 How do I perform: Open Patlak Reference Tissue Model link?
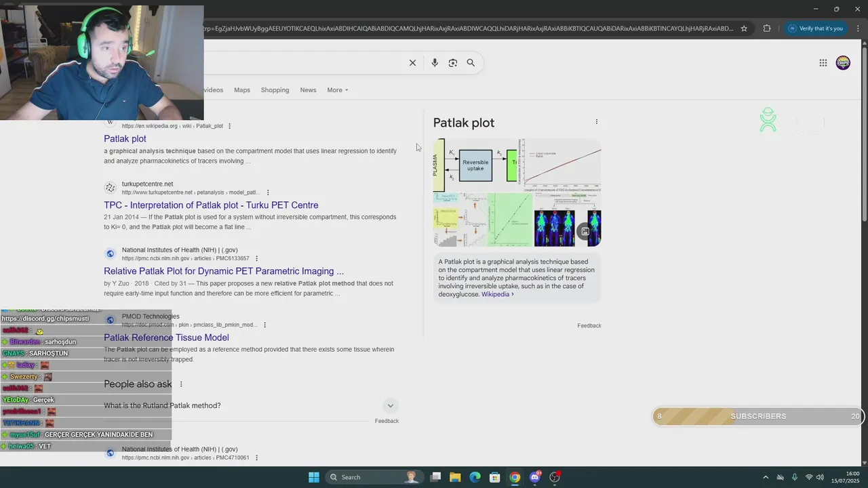[x=166, y=338]
